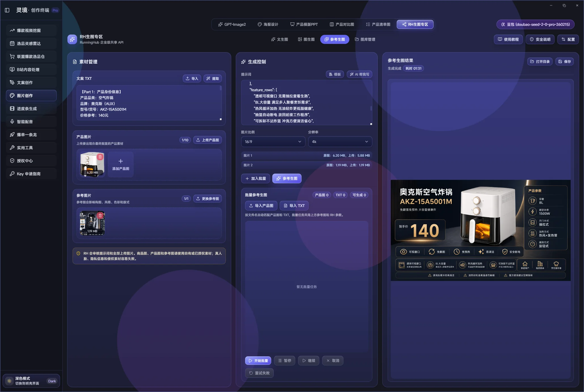This screenshot has width=584, height=392.
Task: Click 导入 TXT in the batch section
Action: coord(294,206)
